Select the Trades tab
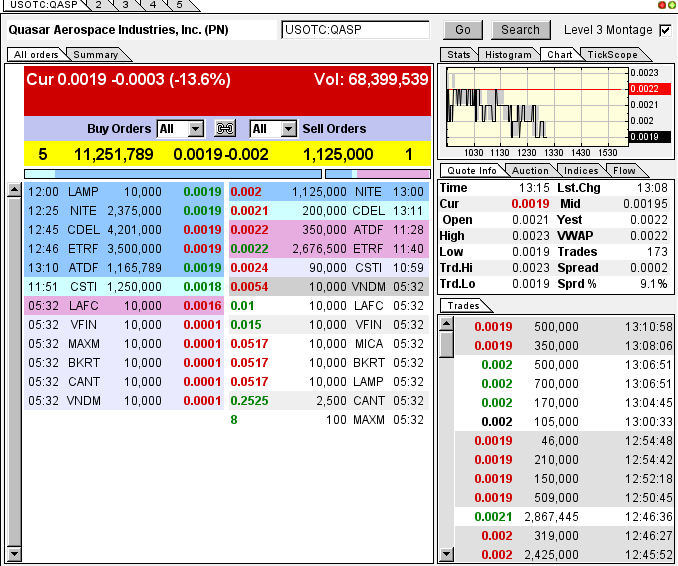Viewport: 678px width, 566px height. point(464,306)
